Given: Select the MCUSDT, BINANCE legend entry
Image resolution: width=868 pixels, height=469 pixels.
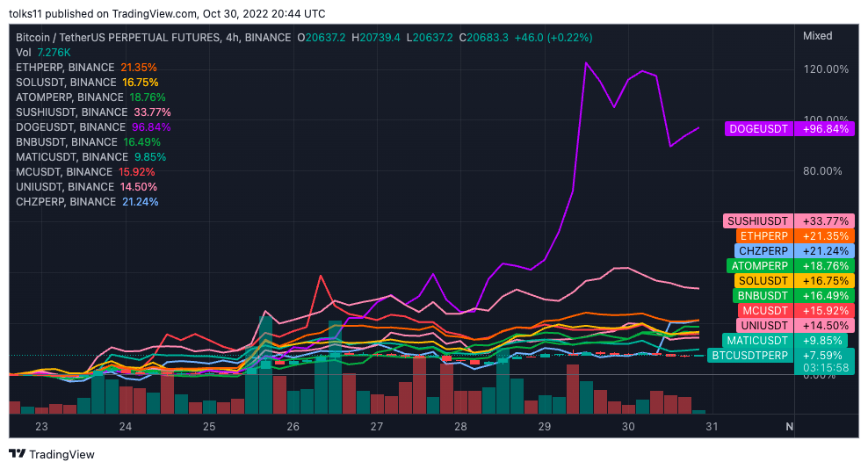Looking at the screenshot, I should click(85, 172).
